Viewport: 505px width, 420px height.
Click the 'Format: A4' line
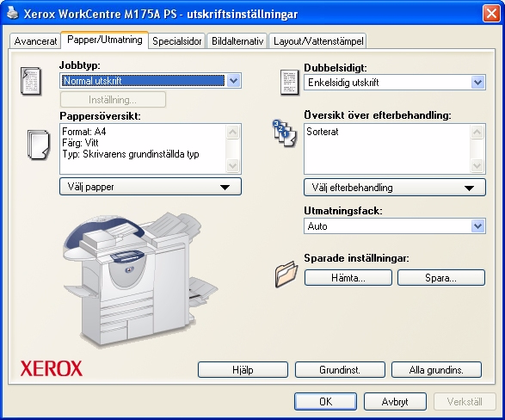pos(84,132)
